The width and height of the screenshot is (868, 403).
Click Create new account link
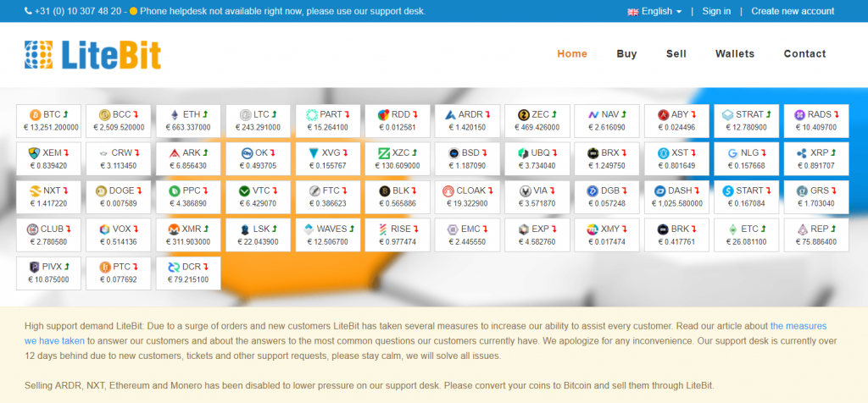coord(793,11)
